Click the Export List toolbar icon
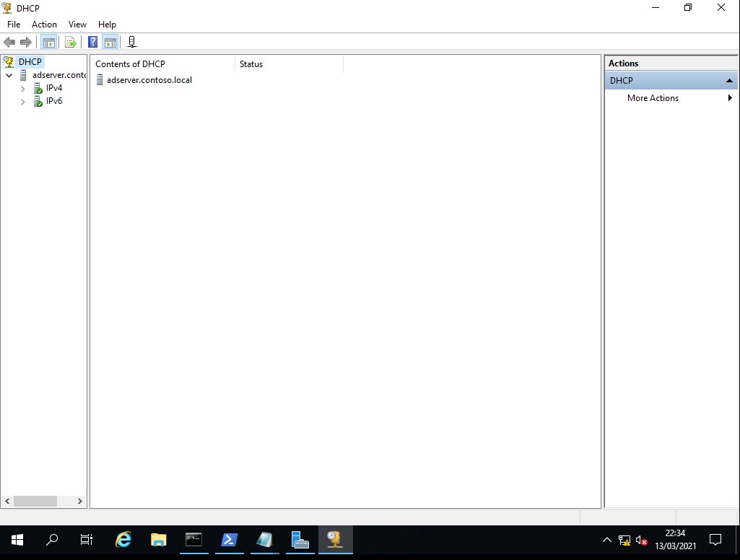The image size is (740, 560). (x=70, y=43)
